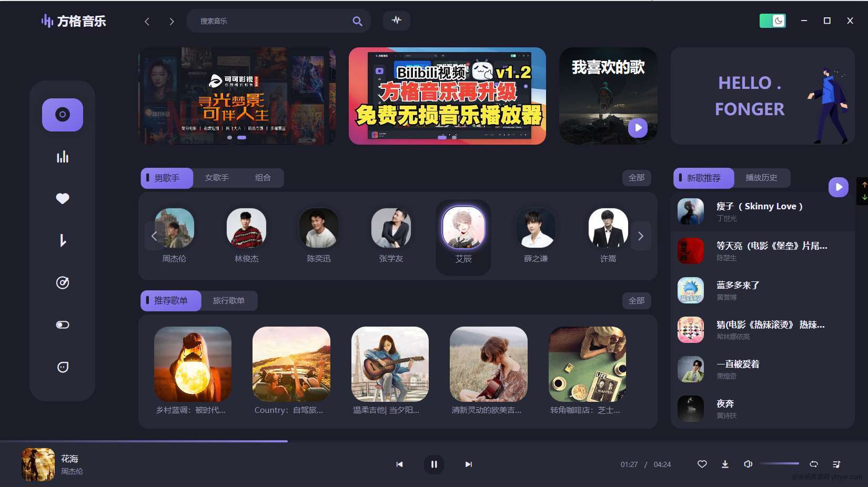Open singer 张学友 avatar
Viewport: 868px width, 487px height.
pyautogui.click(x=391, y=228)
